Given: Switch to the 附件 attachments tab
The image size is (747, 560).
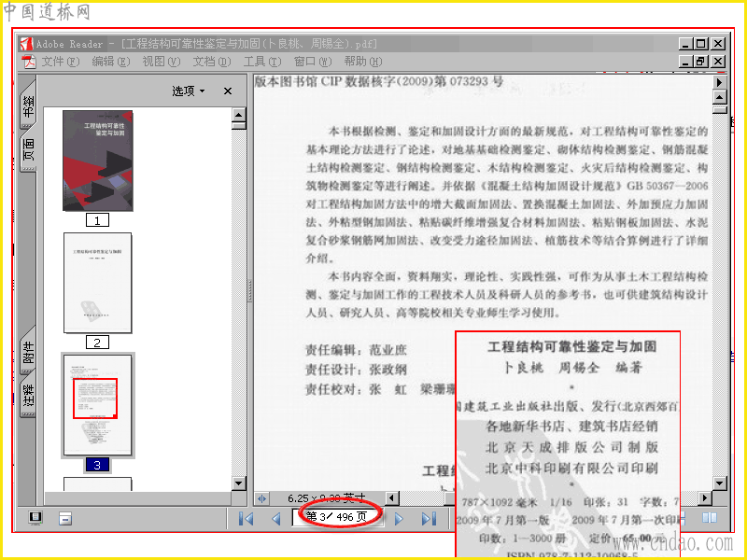Looking at the screenshot, I should [x=28, y=352].
